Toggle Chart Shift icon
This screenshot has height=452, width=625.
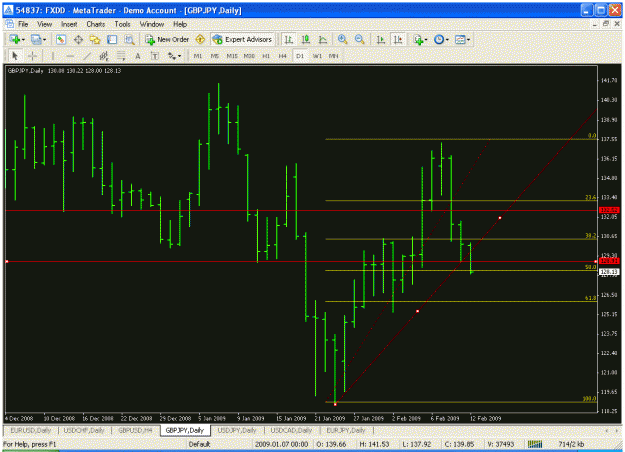point(398,39)
